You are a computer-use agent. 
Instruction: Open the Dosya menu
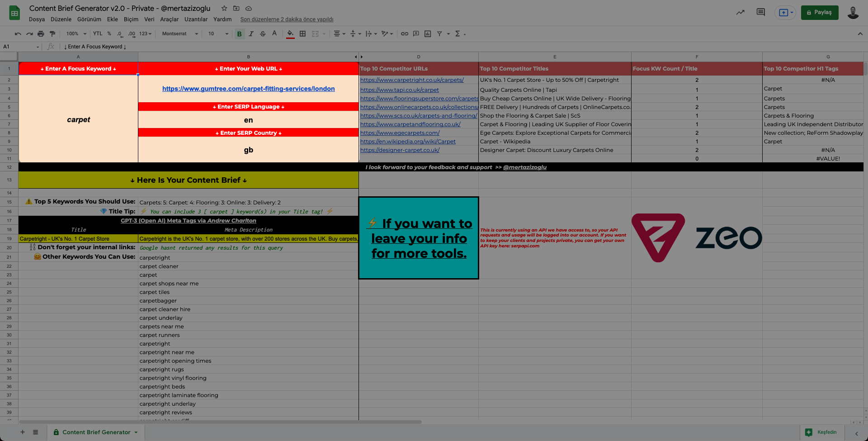click(x=37, y=19)
